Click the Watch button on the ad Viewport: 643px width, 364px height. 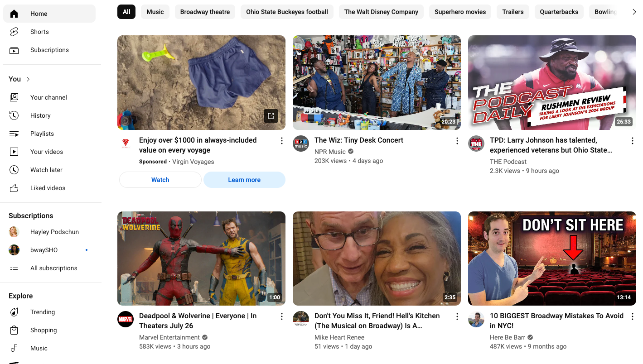click(160, 180)
